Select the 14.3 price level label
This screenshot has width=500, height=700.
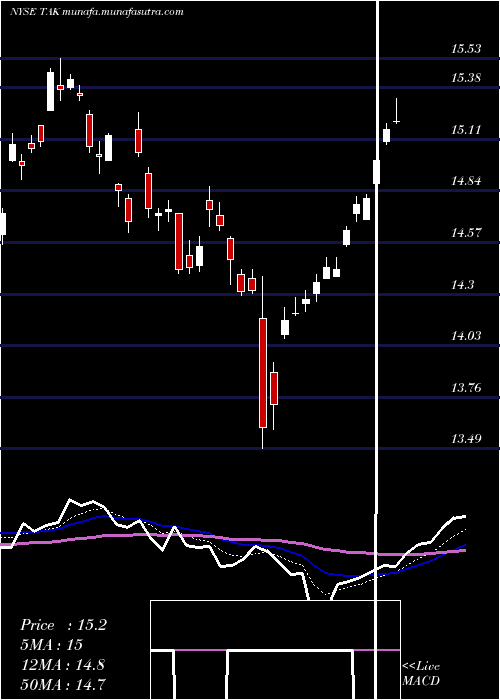[462, 284]
